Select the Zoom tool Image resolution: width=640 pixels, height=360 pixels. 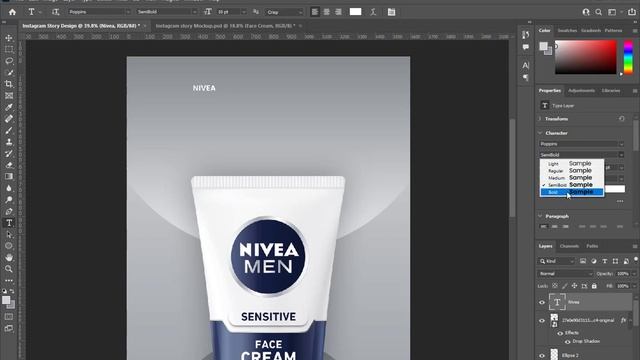(x=9, y=269)
